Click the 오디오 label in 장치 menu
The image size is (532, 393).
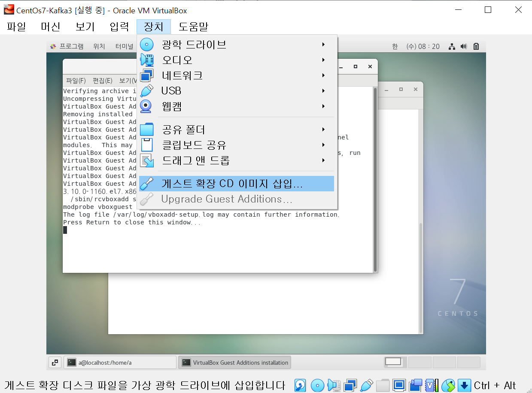point(177,60)
